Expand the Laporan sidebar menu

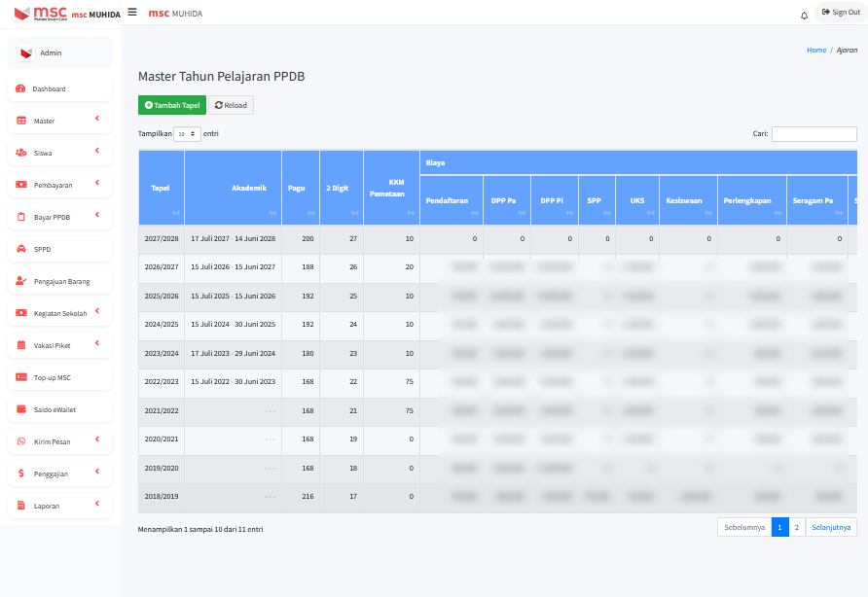click(x=97, y=505)
